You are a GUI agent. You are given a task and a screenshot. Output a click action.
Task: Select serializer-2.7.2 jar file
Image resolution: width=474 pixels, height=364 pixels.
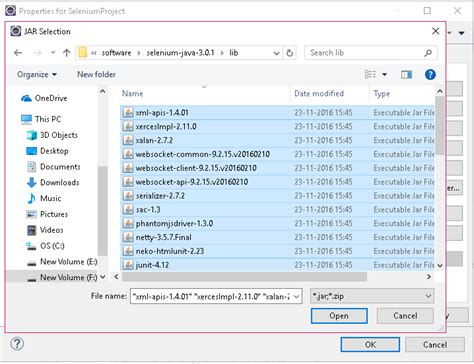click(277, 196)
